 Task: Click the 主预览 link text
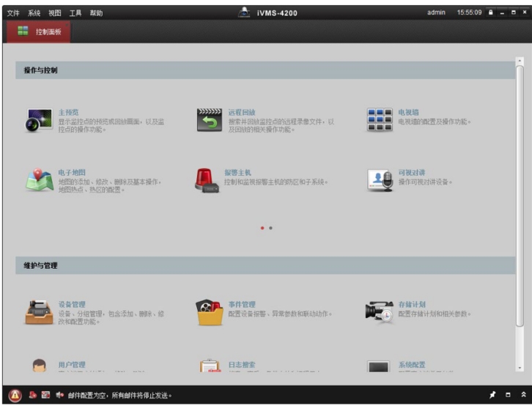coord(68,112)
